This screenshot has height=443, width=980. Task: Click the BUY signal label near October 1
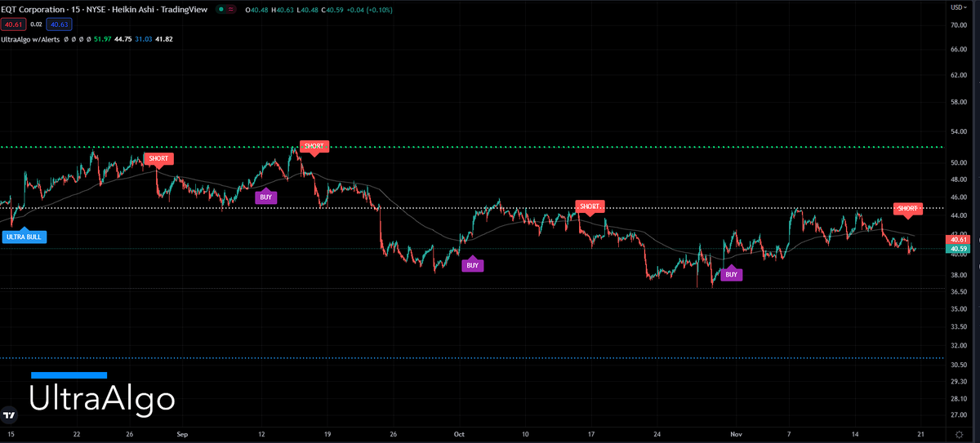click(472, 265)
